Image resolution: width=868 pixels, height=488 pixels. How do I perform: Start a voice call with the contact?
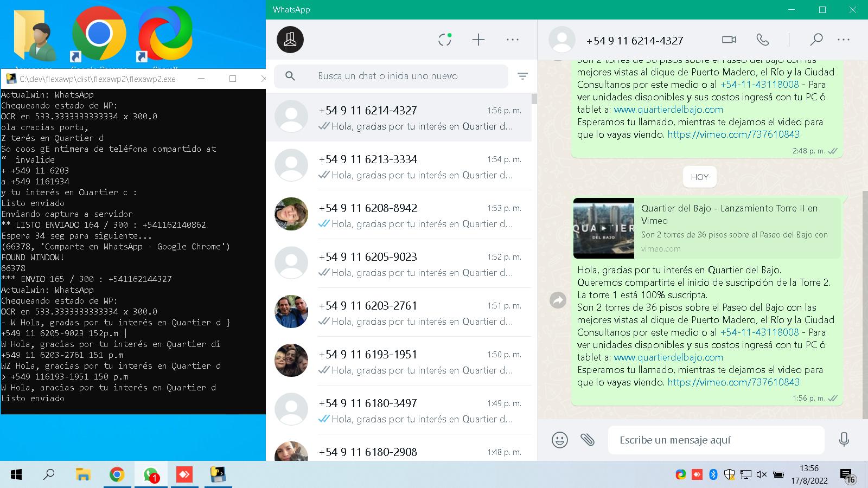tap(763, 40)
